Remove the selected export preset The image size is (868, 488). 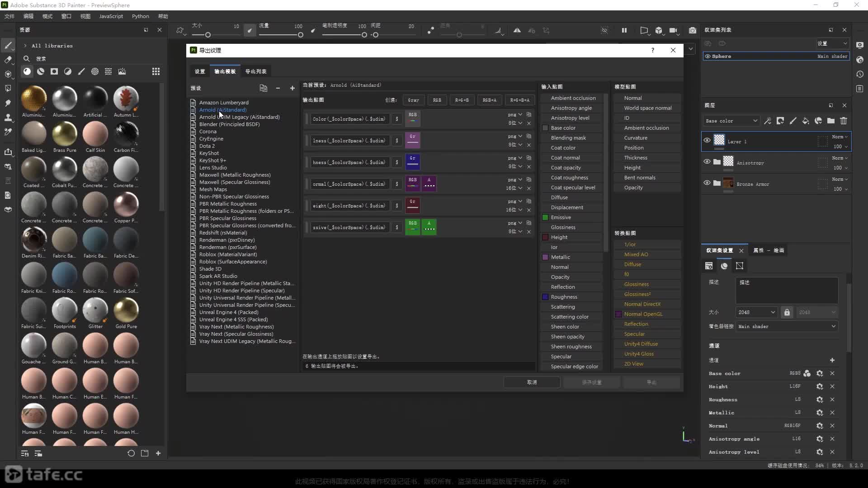pyautogui.click(x=278, y=88)
